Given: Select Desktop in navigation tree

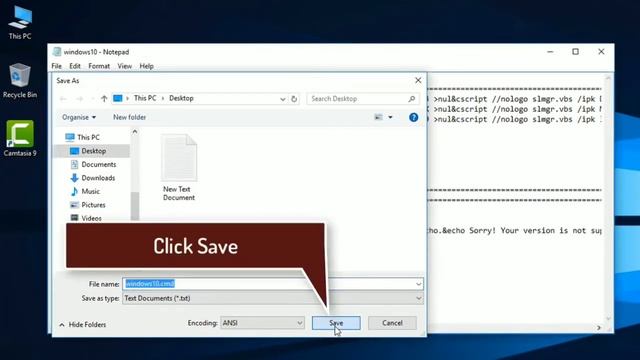Looking at the screenshot, I should click(x=92, y=151).
